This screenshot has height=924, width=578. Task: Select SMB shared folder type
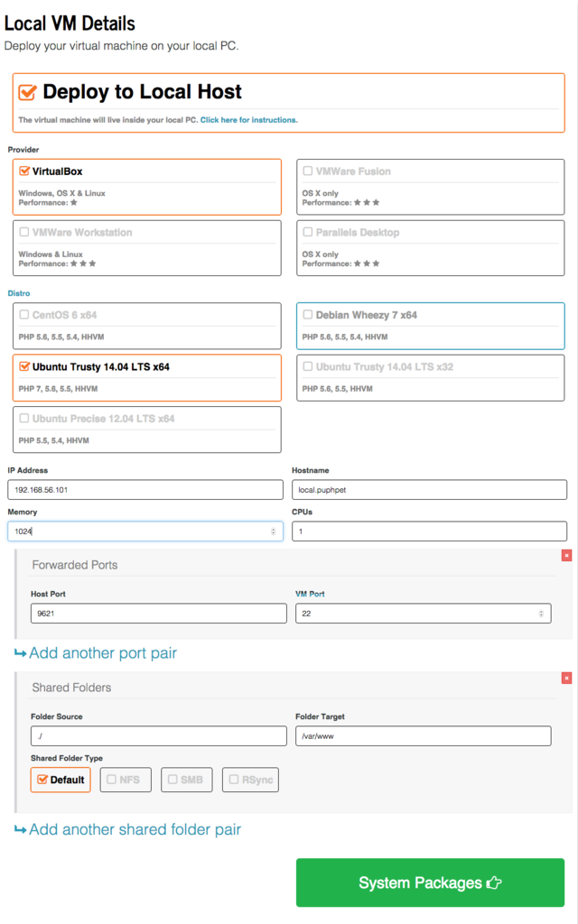[x=186, y=780]
